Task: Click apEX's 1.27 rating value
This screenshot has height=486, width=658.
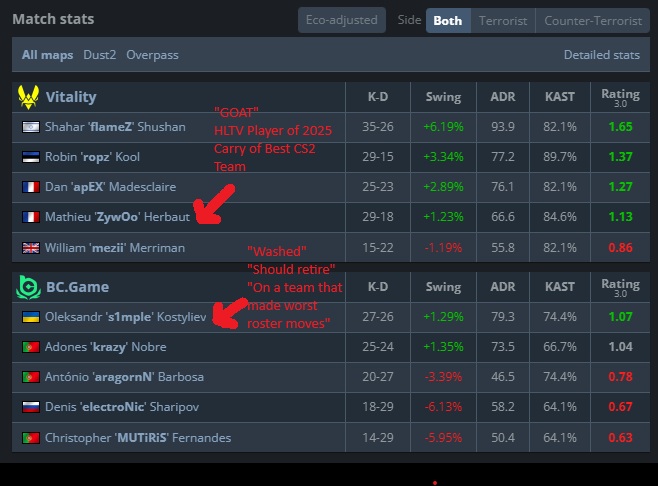Action: (x=620, y=187)
